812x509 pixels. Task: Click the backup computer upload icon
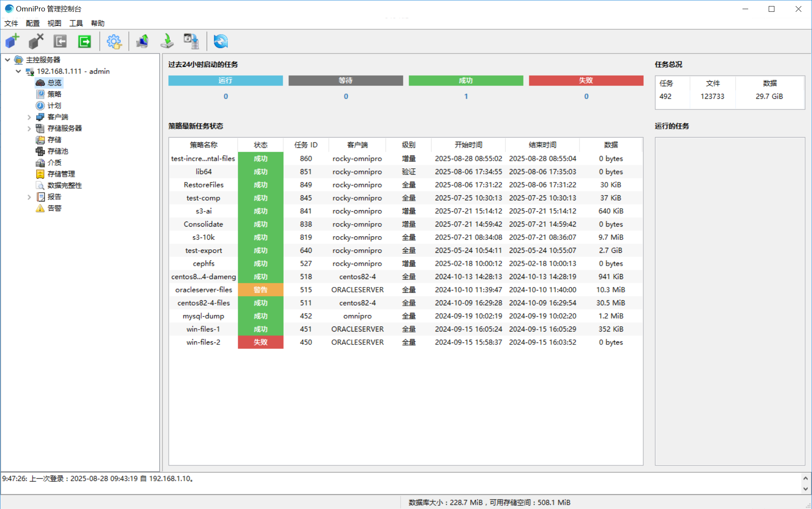pos(142,41)
